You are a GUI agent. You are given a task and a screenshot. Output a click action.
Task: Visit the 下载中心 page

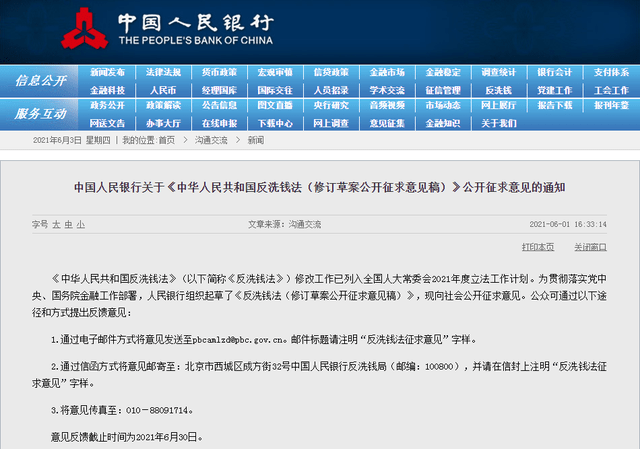click(x=275, y=123)
